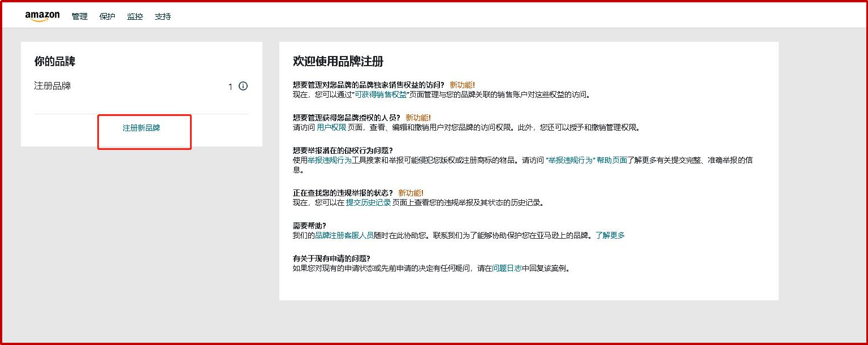
Task: Click the 你的品牌 panel heading
Action: coord(55,61)
